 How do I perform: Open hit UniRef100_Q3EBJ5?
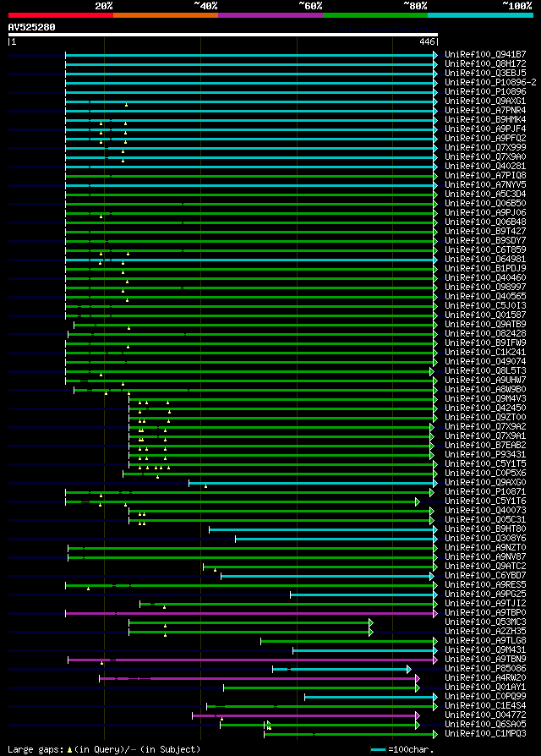(485, 74)
